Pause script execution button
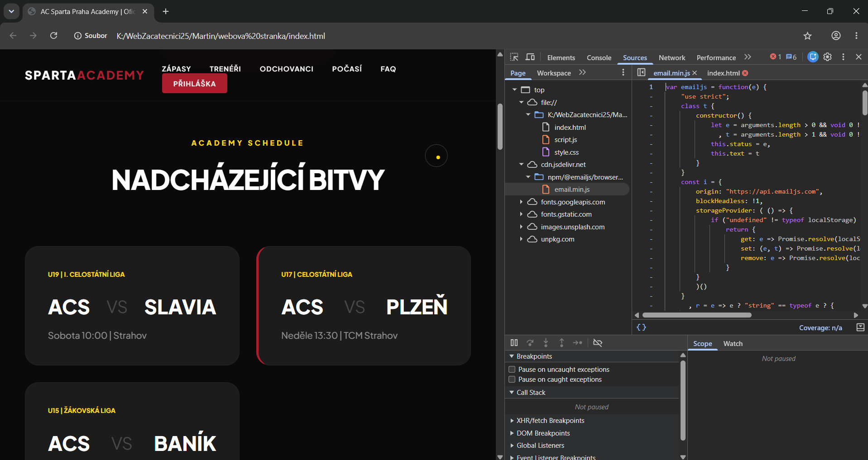Screen dimensions: 868x460 [514, 343]
